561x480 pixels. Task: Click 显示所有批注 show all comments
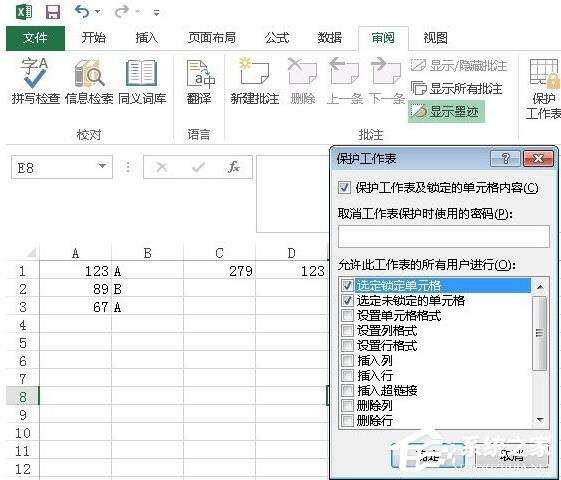pyautogui.click(x=457, y=88)
